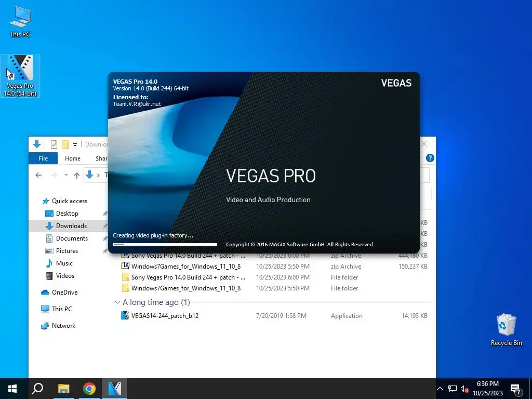The height and width of the screenshot is (399, 532).
Task: Select the Sony Vegas Pro zip Archive row
Action: (x=274, y=256)
